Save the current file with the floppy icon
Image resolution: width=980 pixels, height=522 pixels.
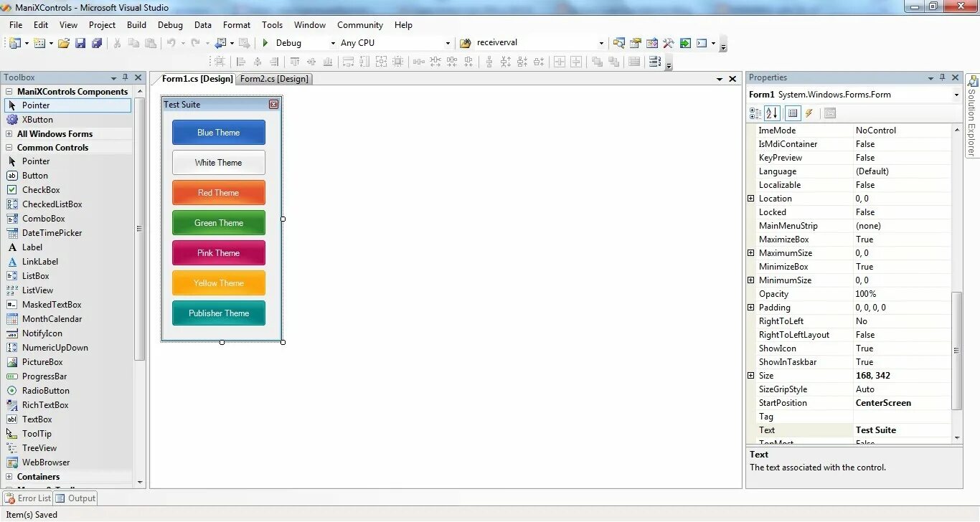pos(80,43)
